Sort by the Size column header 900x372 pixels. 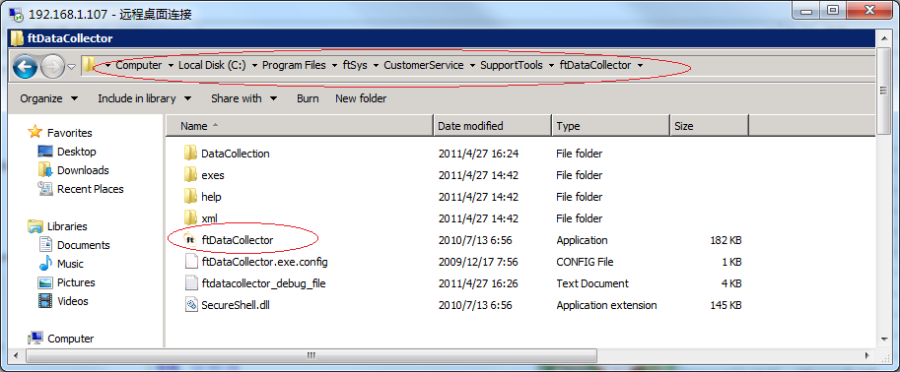pos(709,126)
